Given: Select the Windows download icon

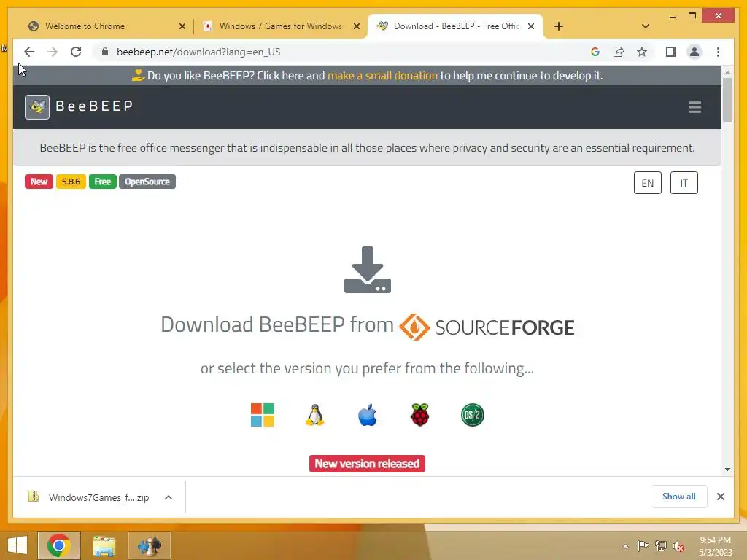Looking at the screenshot, I should (x=263, y=415).
